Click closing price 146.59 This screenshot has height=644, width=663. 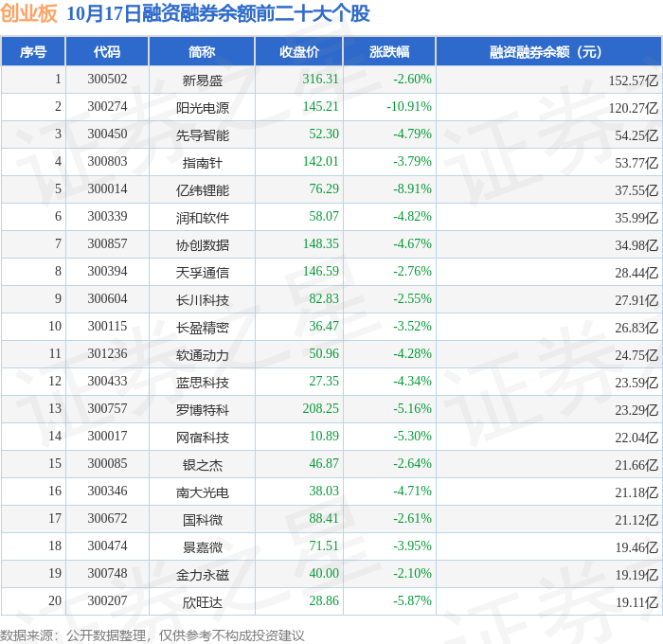tap(320, 271)
